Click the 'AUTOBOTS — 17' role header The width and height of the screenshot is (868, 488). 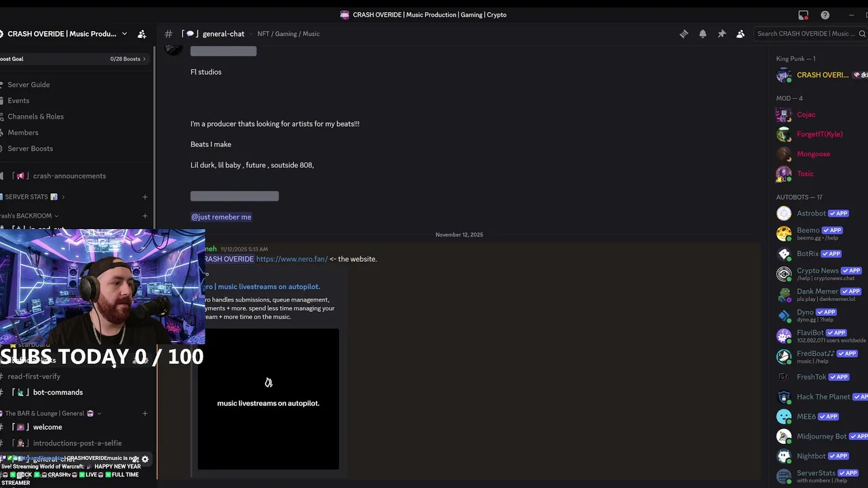coord(799,197)
